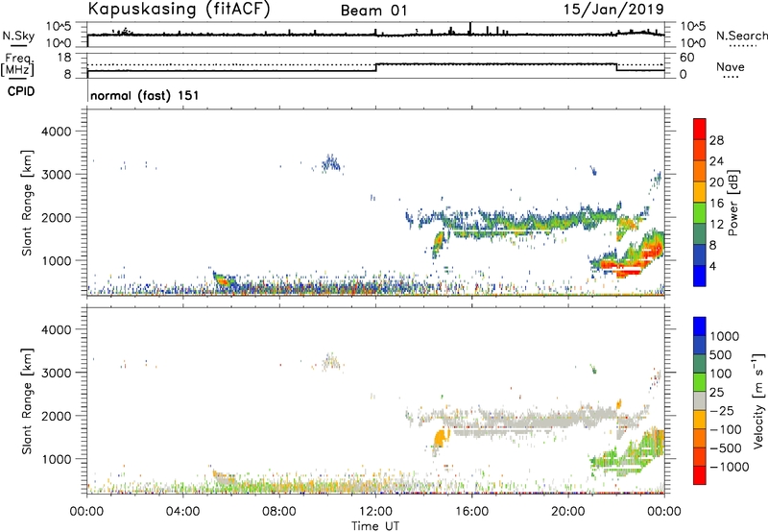
Task: Click the blue top segment of the velocity colorbar
Action: pos(700,326)
